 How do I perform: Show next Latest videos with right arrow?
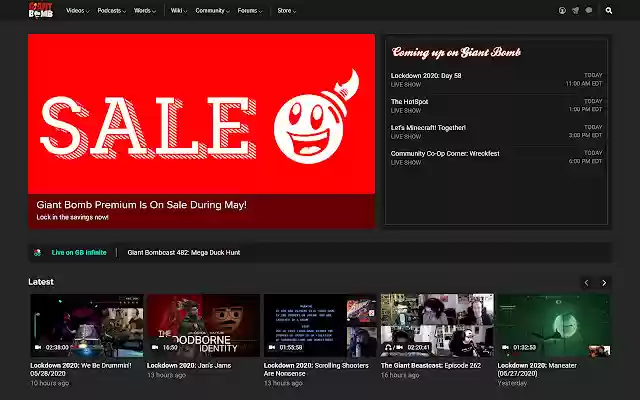tap(604, 283)
